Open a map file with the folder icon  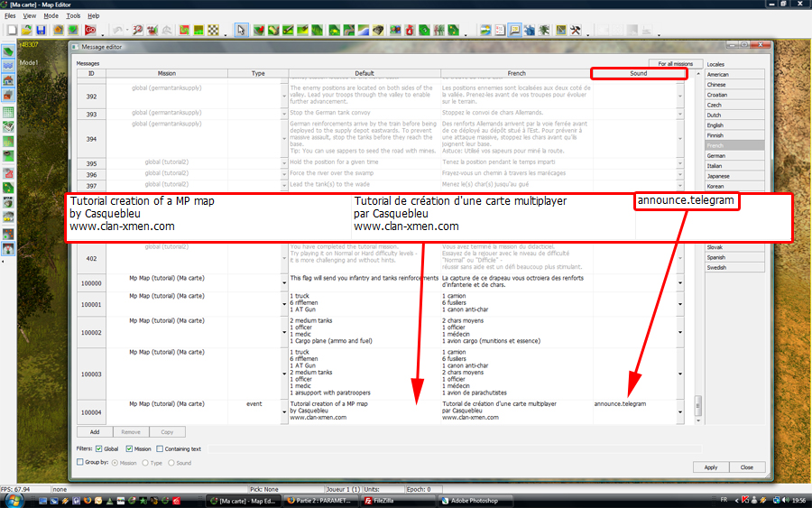pyautogui.click(x=26, y=30)
